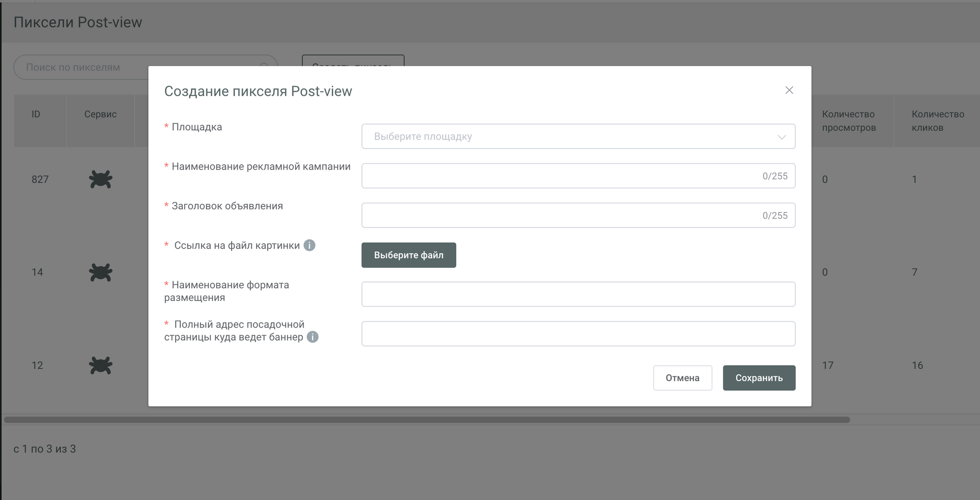Click the bug service icon for ID 12

[100, 365]
